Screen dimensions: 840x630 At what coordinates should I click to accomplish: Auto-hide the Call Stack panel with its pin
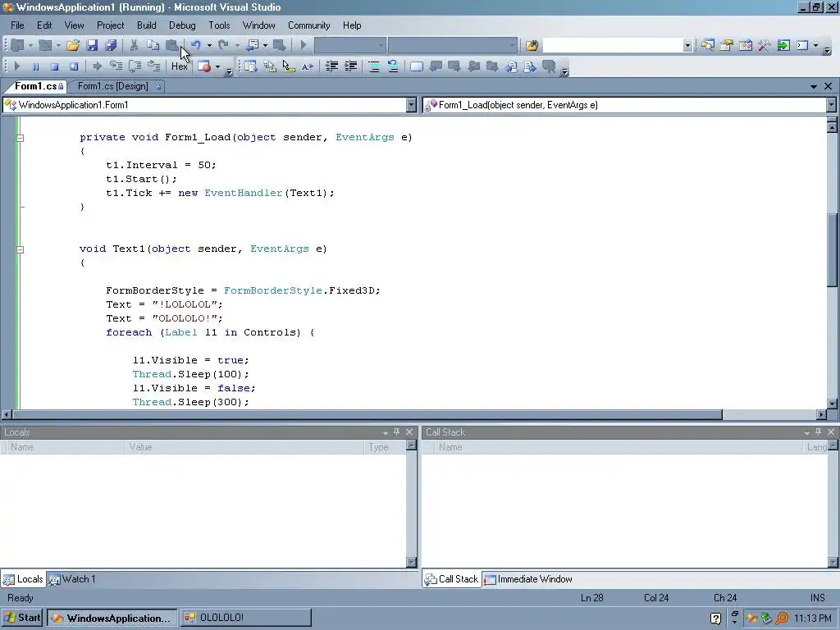coord(819,431)
